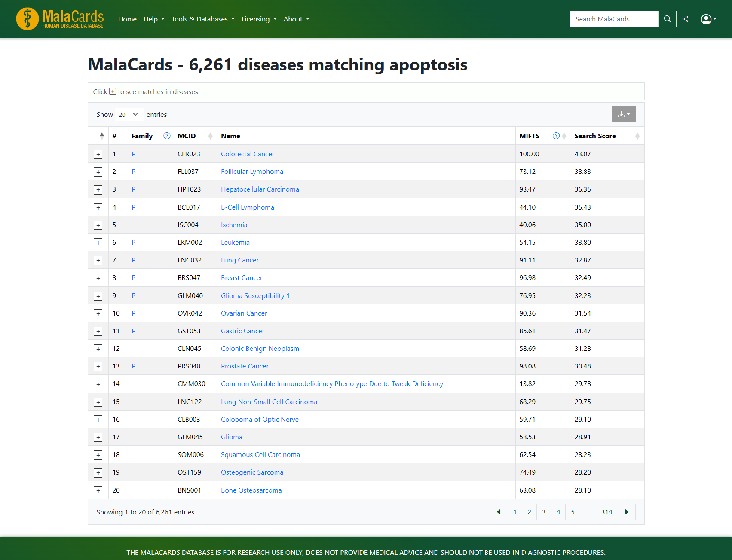The width and height of the screenshot is (732, 560).
Task: Click the search magnifier icon
Action: click(667, 19)
